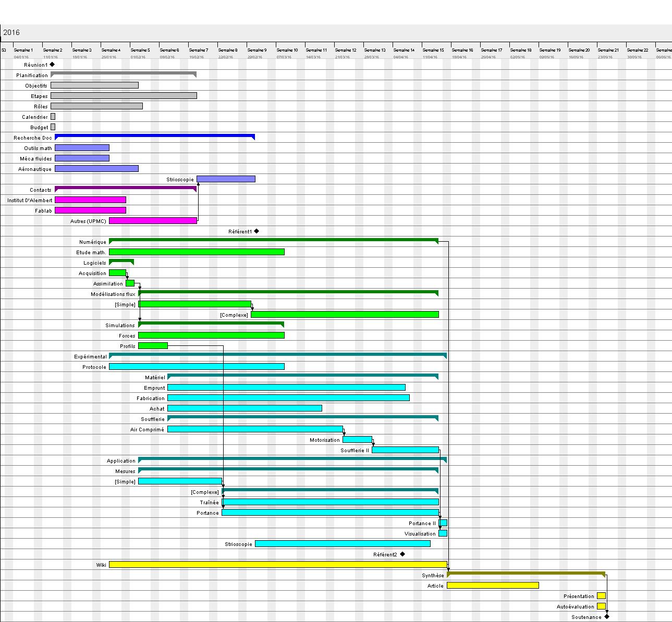
Task: Select the Semaine 21 column header
Action: coord(608,51)
